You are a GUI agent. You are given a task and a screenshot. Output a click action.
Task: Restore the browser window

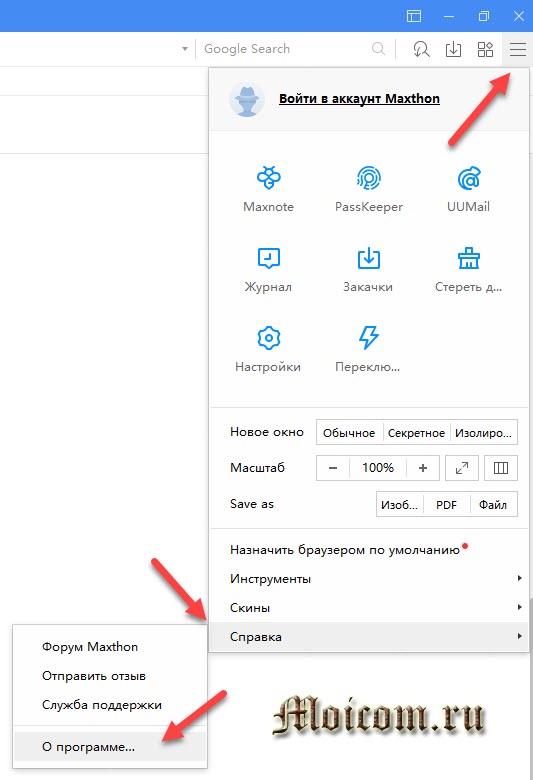tap(483, 16)
